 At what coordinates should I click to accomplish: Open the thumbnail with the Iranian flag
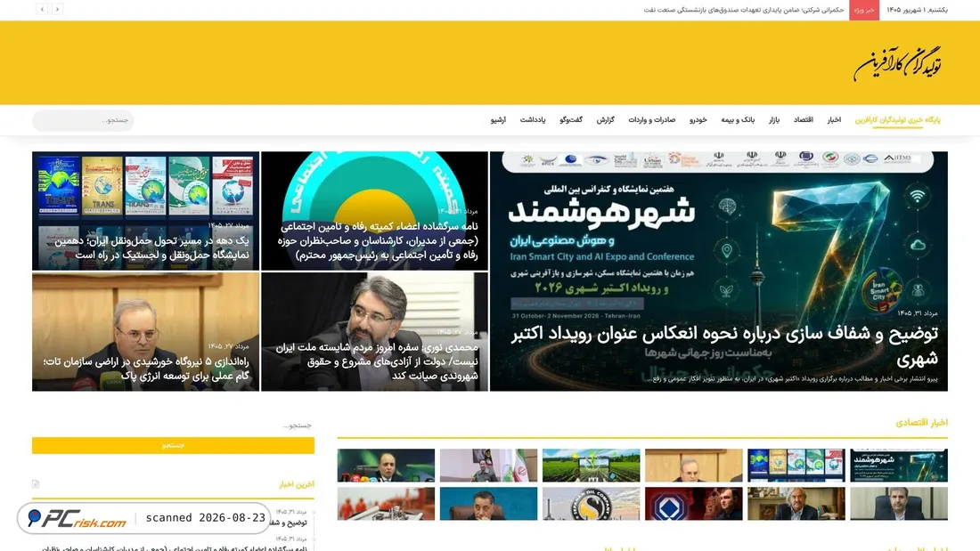tap(489, 466)
